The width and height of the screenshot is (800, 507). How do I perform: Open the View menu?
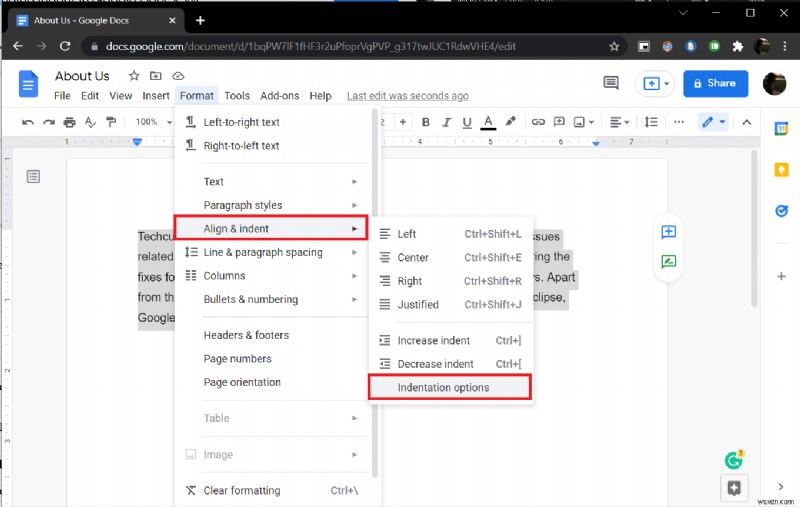120,96
